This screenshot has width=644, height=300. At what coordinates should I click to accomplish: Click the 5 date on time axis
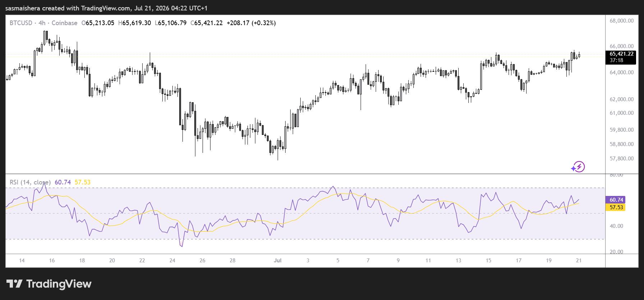pyautogui.click(x=338, y=261)
